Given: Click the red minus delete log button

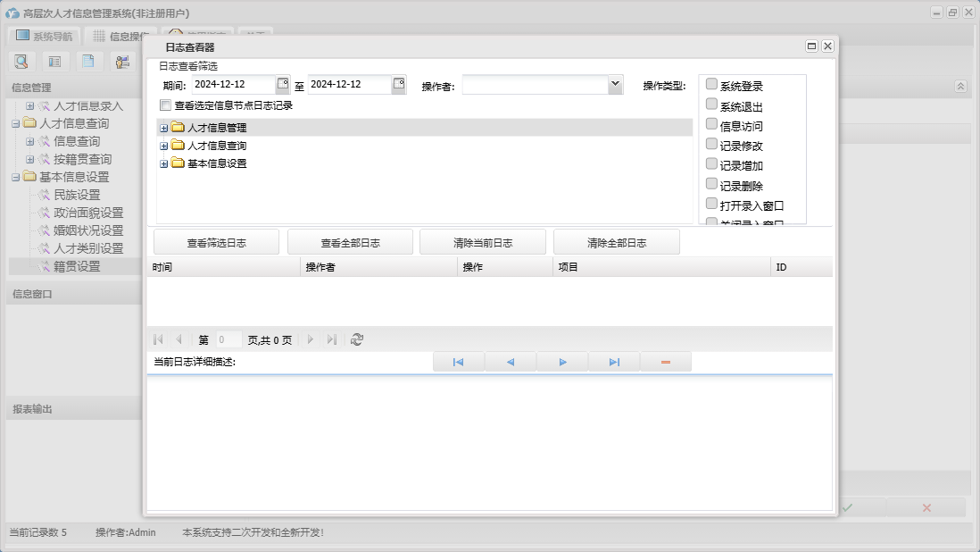Looking at the screenshot, I should click(666, 362).
